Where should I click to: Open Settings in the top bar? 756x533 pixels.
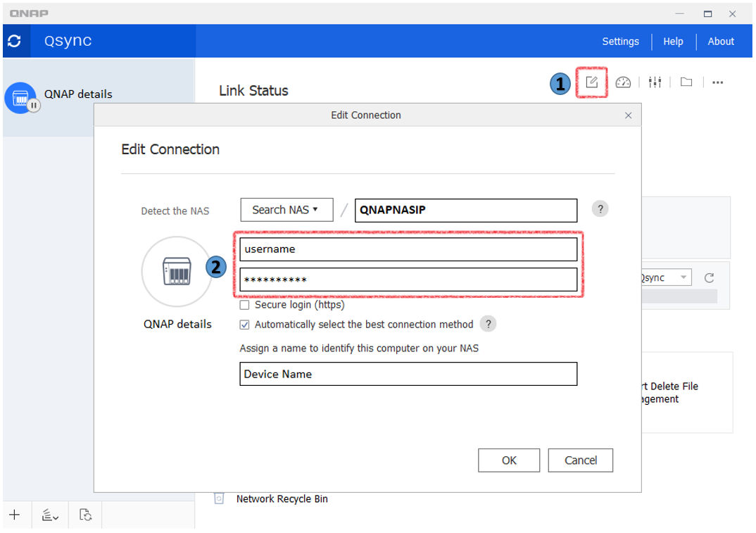click(x=620, y=42)
